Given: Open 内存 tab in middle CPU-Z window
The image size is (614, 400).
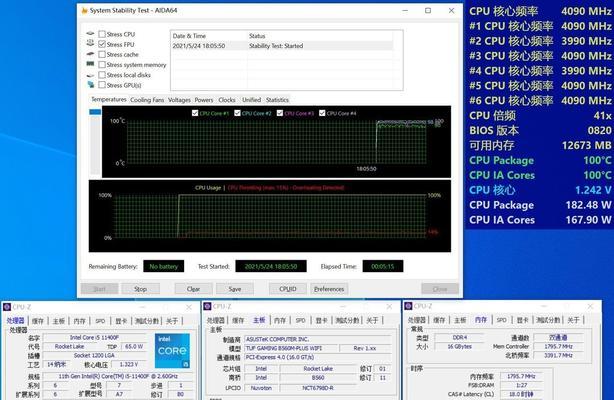Looking at the screenshot, I should pyautogui.click(x=280, y=320).
